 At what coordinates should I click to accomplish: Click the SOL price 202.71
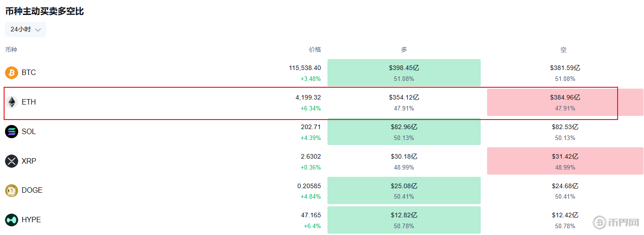pyautogui.click(x=311, y=127)
